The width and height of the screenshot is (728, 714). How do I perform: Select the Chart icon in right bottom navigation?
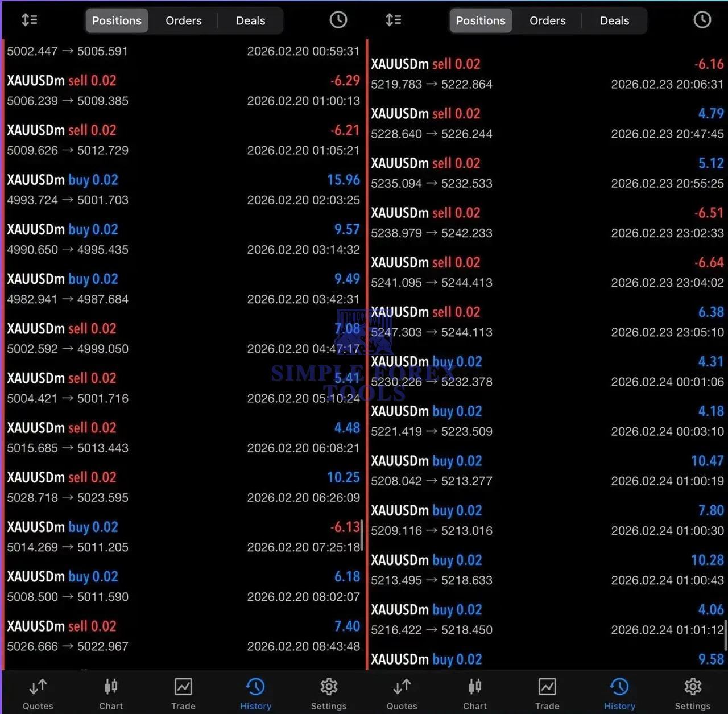474,691
